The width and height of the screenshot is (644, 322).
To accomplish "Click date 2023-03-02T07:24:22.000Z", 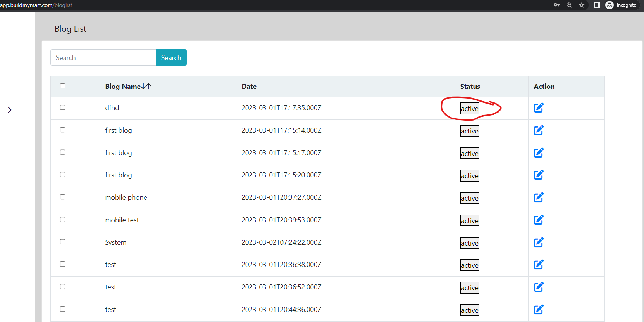I will click(281, 242).
